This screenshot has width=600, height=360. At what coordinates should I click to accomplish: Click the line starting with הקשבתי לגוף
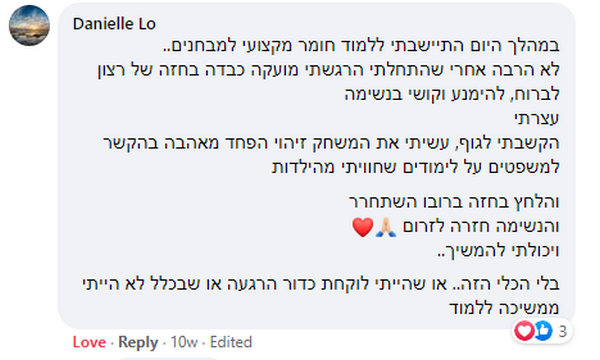(x=331, y=143)
